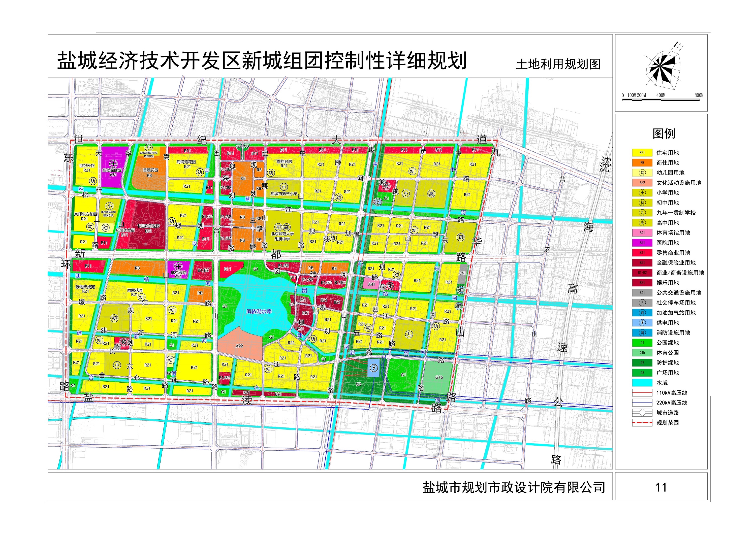Click the 卡迪欢乐世界 B31 parcel label
The height and width of the screenshot is (534, 756).
[x=148, y=228]
